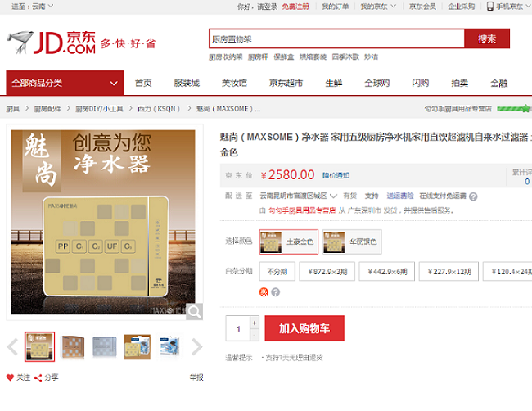Open the 美妆馆 nav tab
532x411 pixels.
(234, 83)
